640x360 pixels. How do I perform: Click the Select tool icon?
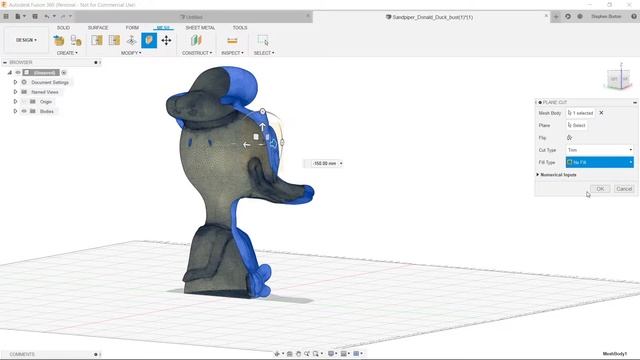(263, 40)
